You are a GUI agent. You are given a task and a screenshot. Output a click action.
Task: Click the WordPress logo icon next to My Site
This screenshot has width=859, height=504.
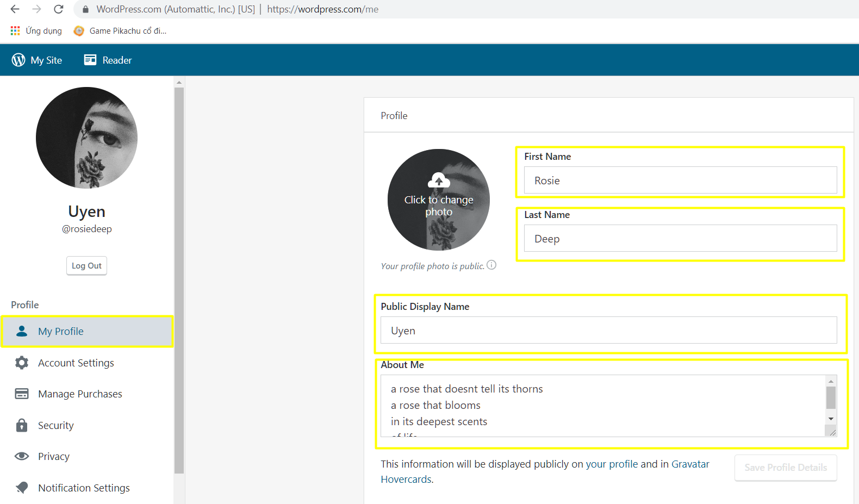coord(18,60)
